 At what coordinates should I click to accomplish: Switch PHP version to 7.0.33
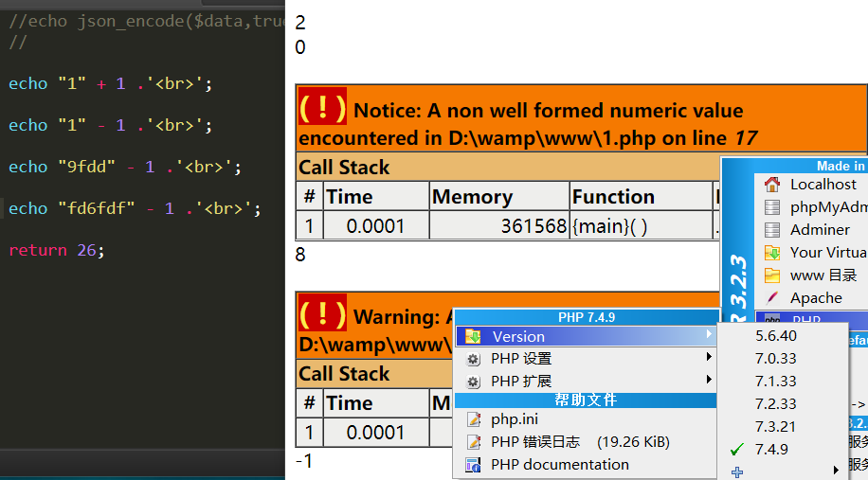775,358
